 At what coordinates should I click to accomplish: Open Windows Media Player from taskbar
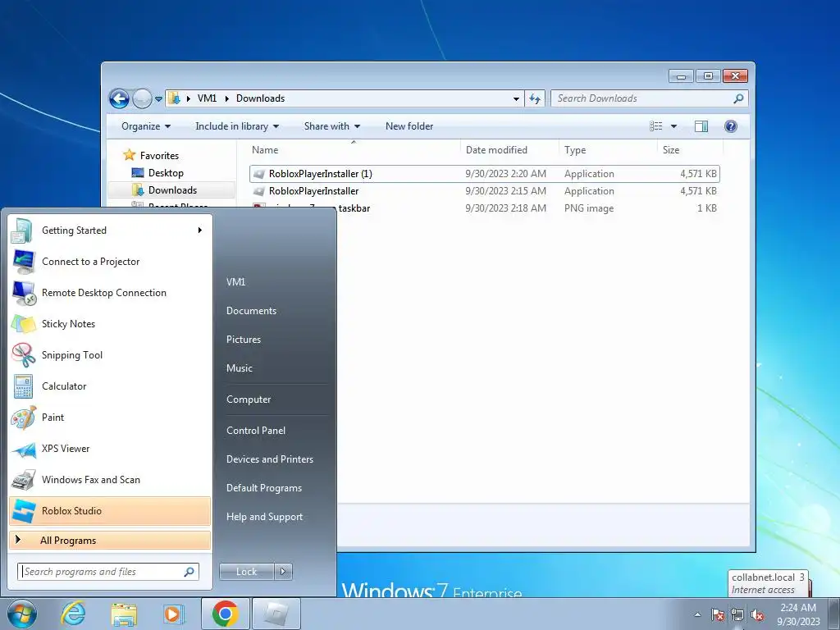click(173, 614)
